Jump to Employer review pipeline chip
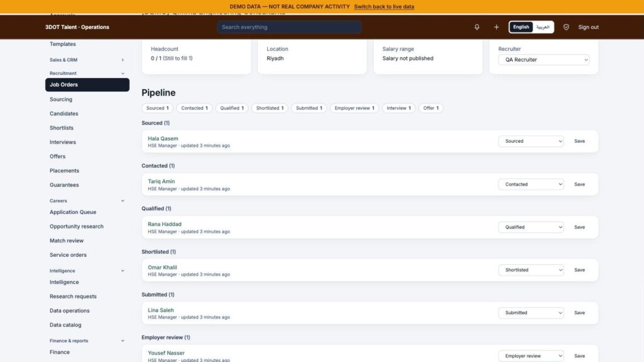644x362 pixels. point(354,108)
